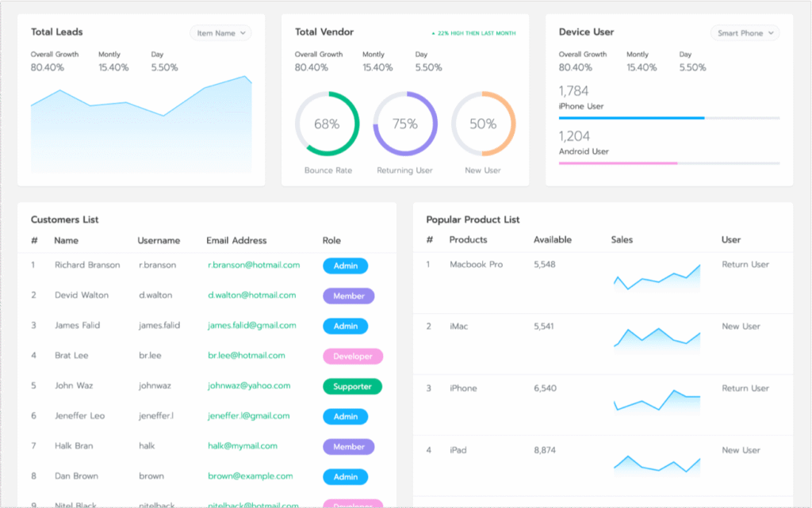Open the johnwaz@yahoo.com email link
Screen dimensions: 812x508
pos(249,386)
